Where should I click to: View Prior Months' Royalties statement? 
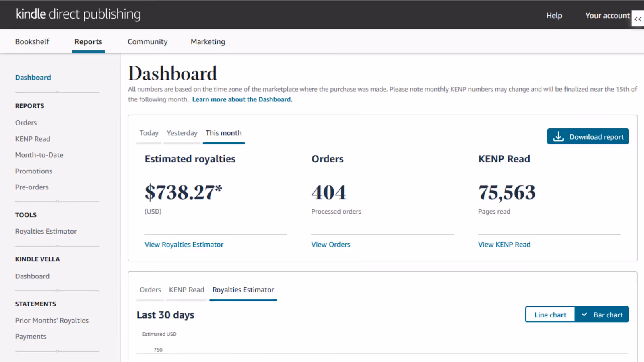coord(52,321)
